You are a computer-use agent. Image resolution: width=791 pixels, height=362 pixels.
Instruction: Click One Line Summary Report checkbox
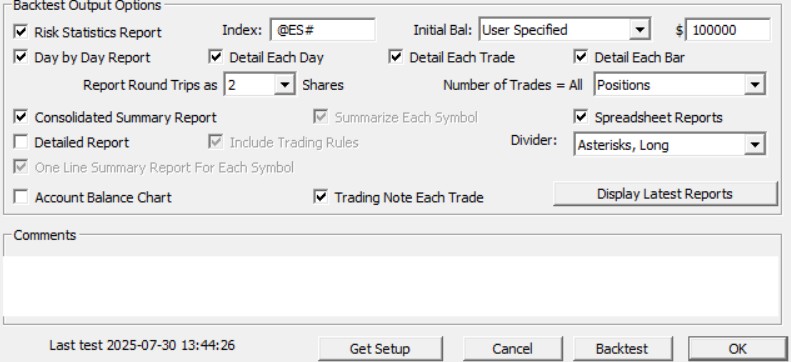(x=21, y=167)
